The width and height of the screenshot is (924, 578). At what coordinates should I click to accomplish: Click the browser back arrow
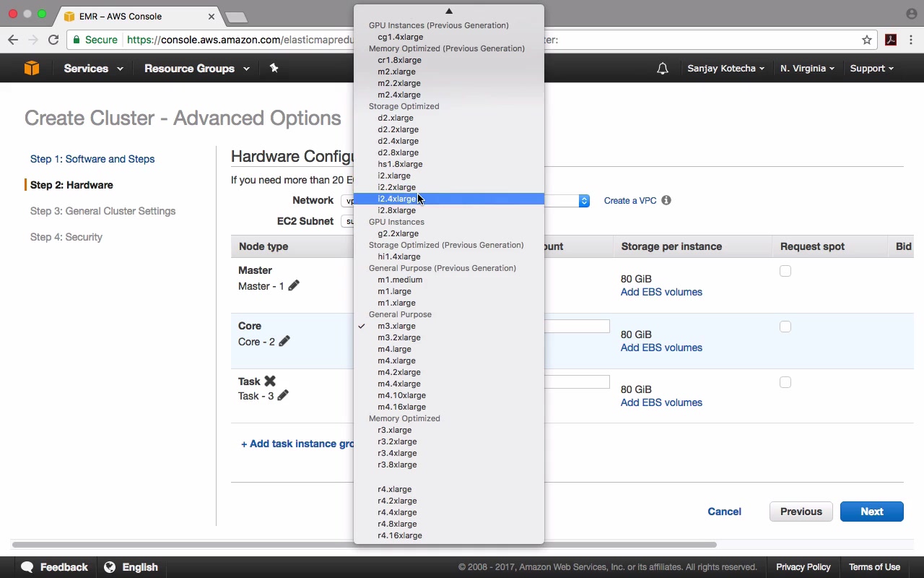coord(13,40)
